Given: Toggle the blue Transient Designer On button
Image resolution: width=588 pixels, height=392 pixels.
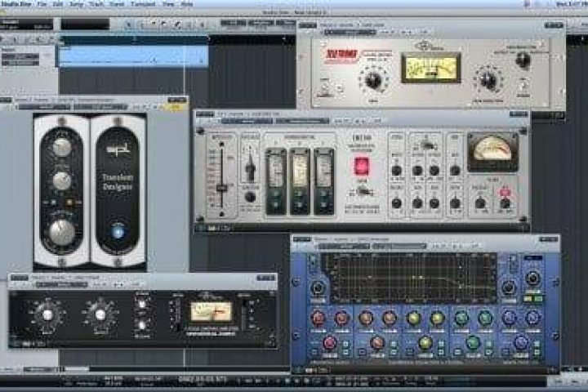Looking at the screenshot, I should (x=118, y=231).
